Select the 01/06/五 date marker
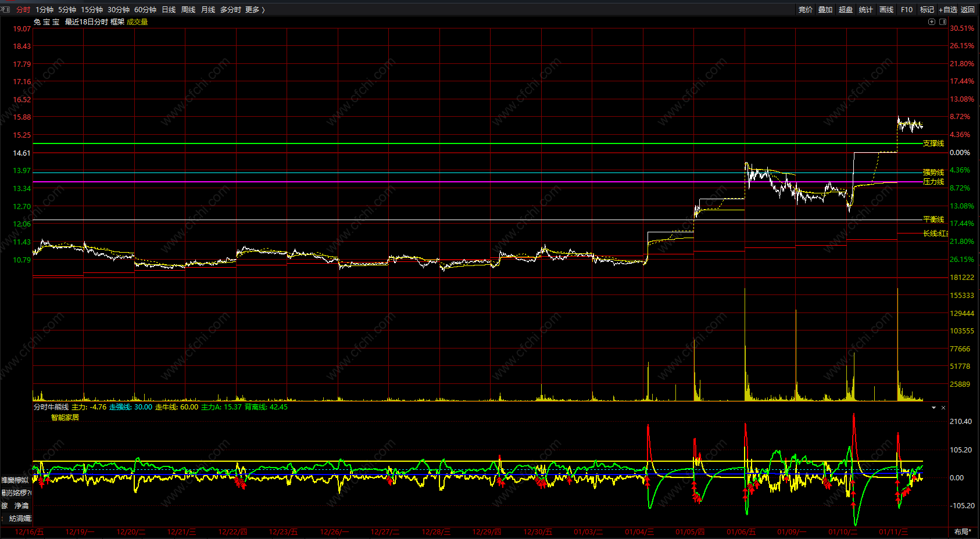 [741, 532]
